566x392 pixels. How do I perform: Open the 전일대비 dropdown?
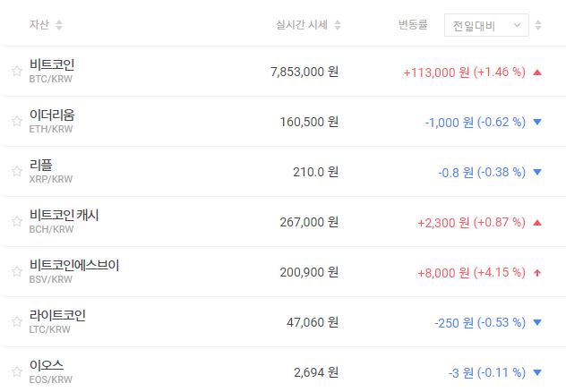[486, 25]
